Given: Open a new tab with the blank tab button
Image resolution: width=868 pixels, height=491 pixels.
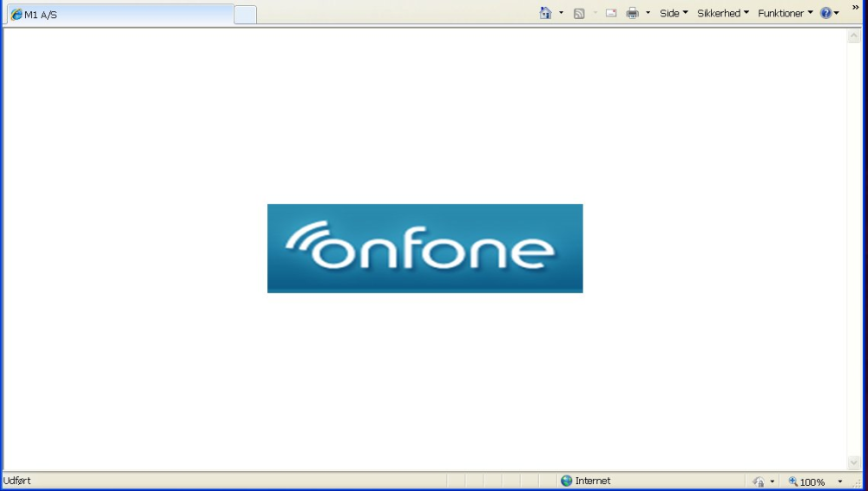Looking at the screenshot, I should click(246, 15).
